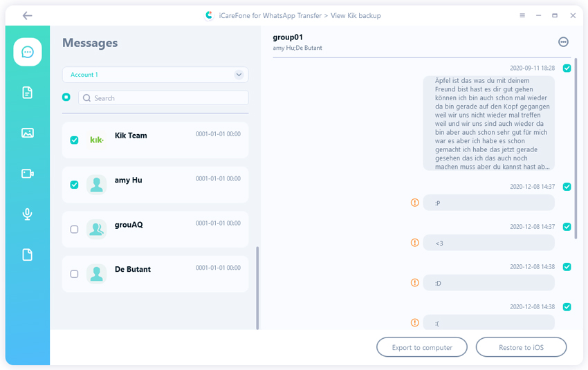
Task: Open the hamburger menu in title bar
Action: [x=522, y=15]
